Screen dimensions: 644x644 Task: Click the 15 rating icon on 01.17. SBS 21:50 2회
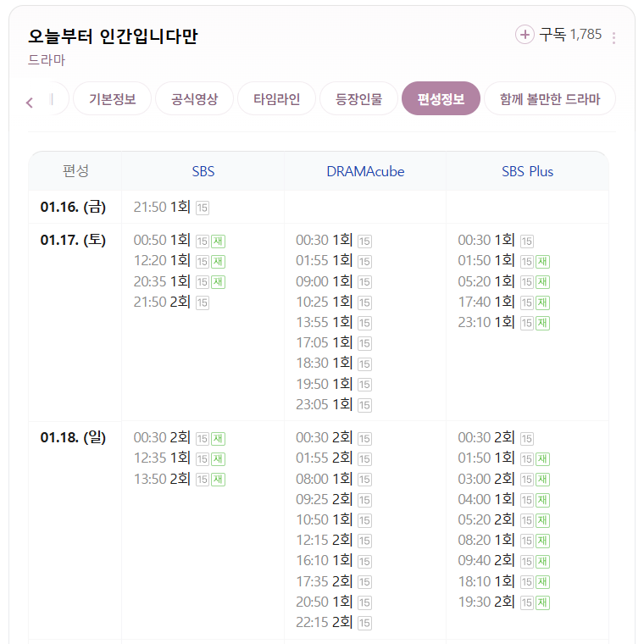click(203, 303)
